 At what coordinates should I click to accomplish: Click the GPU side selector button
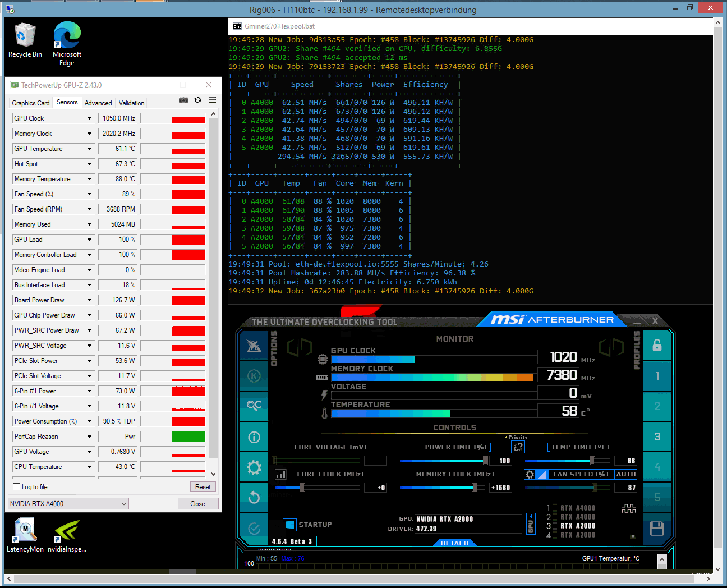pyautogui.click(x=530, y=523)
